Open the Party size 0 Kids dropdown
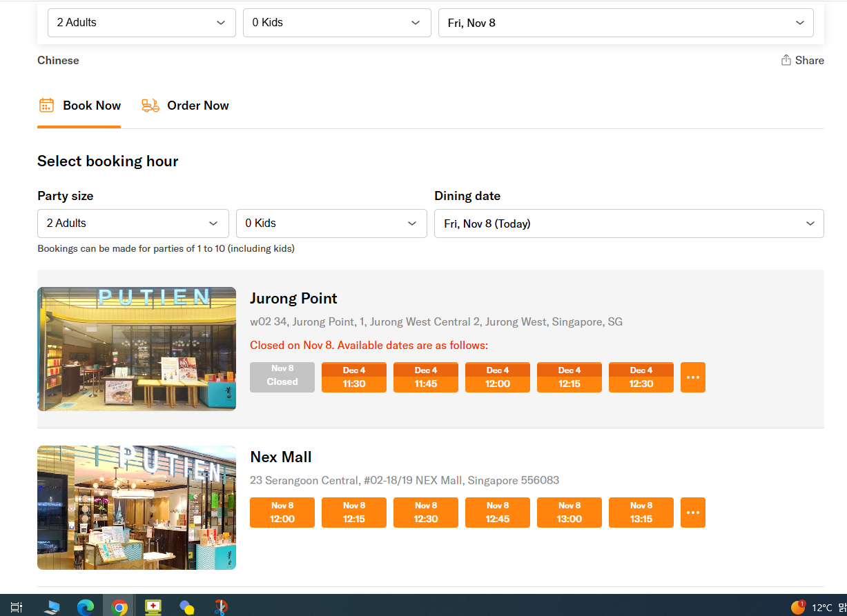 (331, 223)
